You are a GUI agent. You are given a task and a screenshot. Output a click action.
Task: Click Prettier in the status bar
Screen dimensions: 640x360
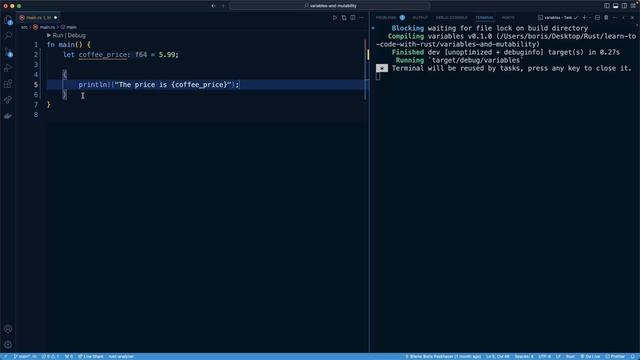(x=615, y=356)
